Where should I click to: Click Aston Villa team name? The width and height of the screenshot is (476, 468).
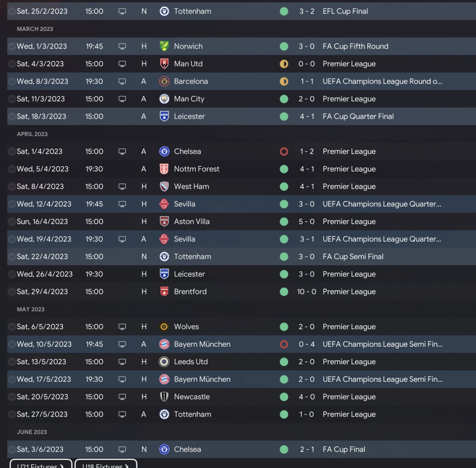[x=192, y=221]
